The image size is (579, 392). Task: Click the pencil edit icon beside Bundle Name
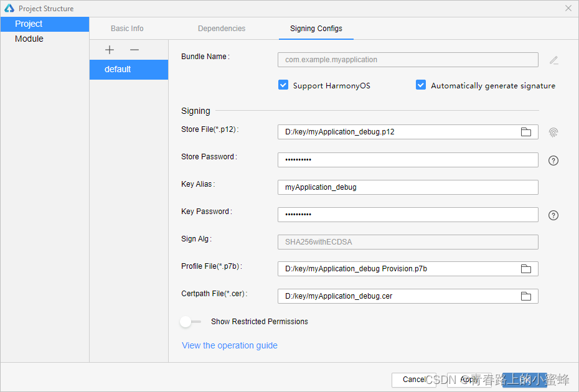(553, 60)
